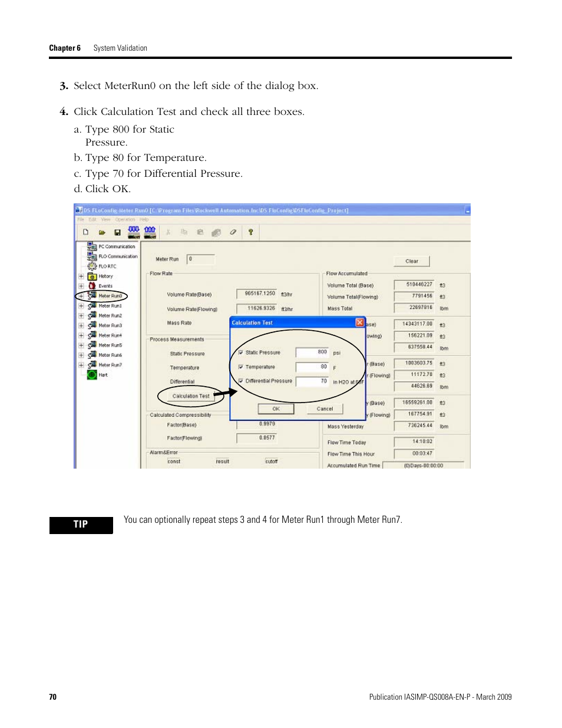Toggle the Temperature checkbox in Calculation Test
Viewport: 562px width, 728px height.
tap(240, 367)
